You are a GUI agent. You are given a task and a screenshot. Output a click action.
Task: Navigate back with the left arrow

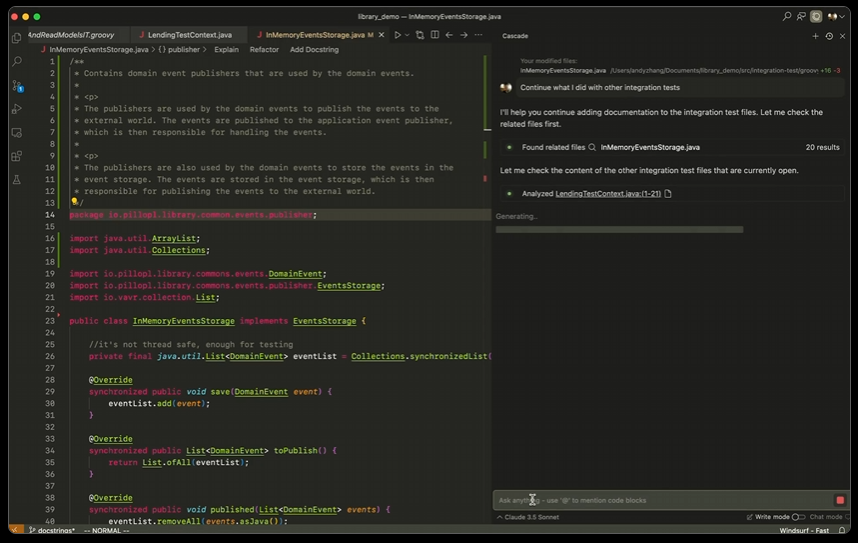point(449,34)
